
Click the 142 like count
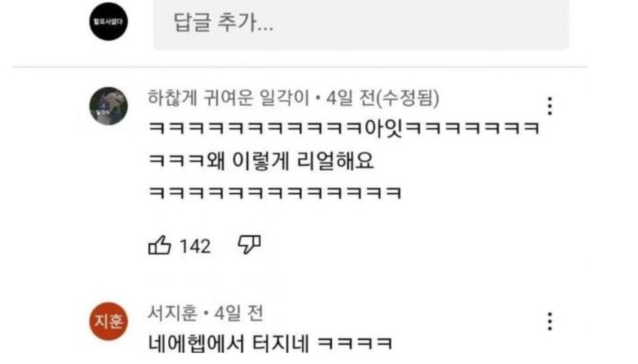click(x=195, y=246)
